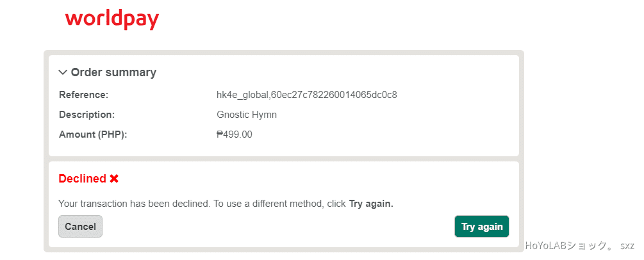Image resolution: width=644 pixels, height=260 pixels.
Task: Click the red X declined icon
Action: pyautogui.click(x=114, y=179)
